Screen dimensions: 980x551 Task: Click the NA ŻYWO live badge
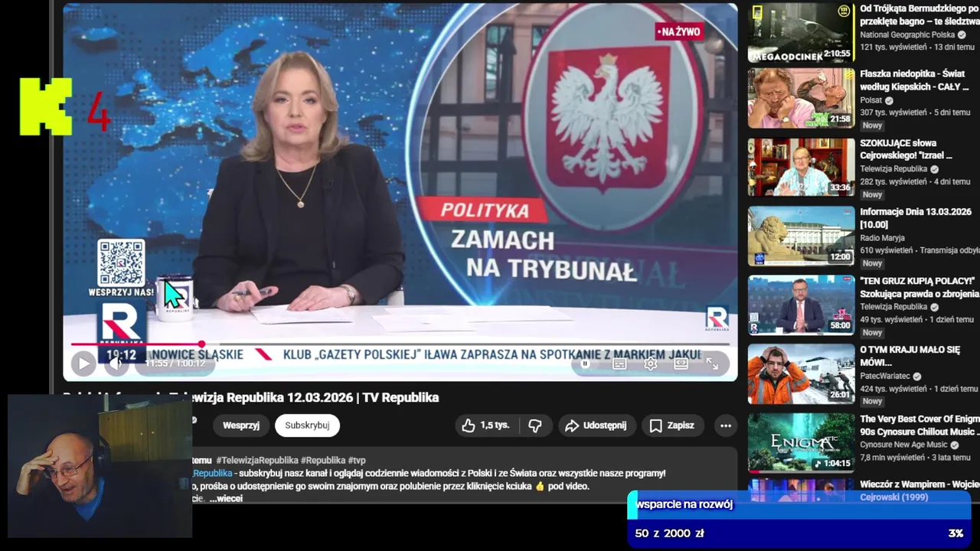pyautogui.click(x=678, y=31)
